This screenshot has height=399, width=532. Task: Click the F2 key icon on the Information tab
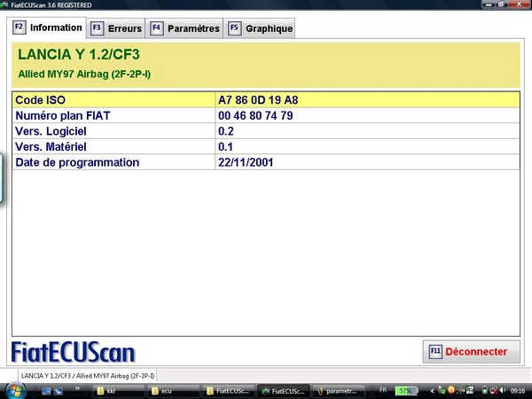tap(19, 27)
